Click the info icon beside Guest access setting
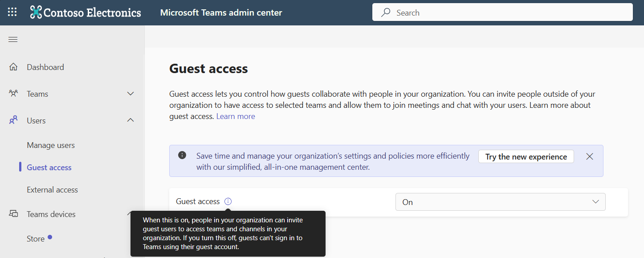The width and height of the screenshot is (644, 258). pyautogui.click(x=228, y=201)
